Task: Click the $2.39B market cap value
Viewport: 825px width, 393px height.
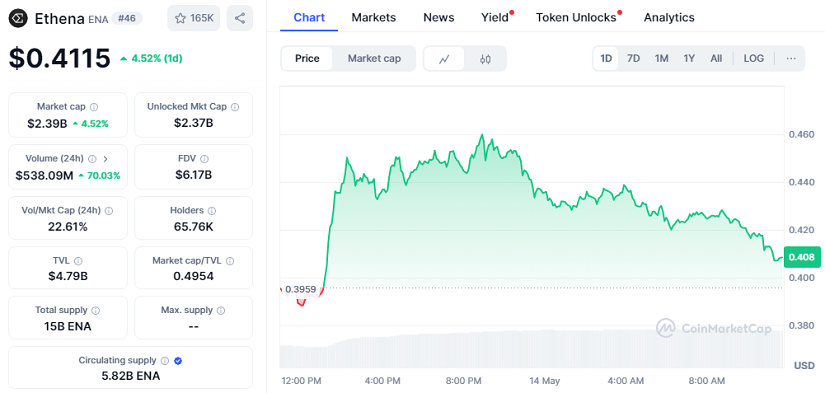Action: pyautogui.click(x=47, y=124)
